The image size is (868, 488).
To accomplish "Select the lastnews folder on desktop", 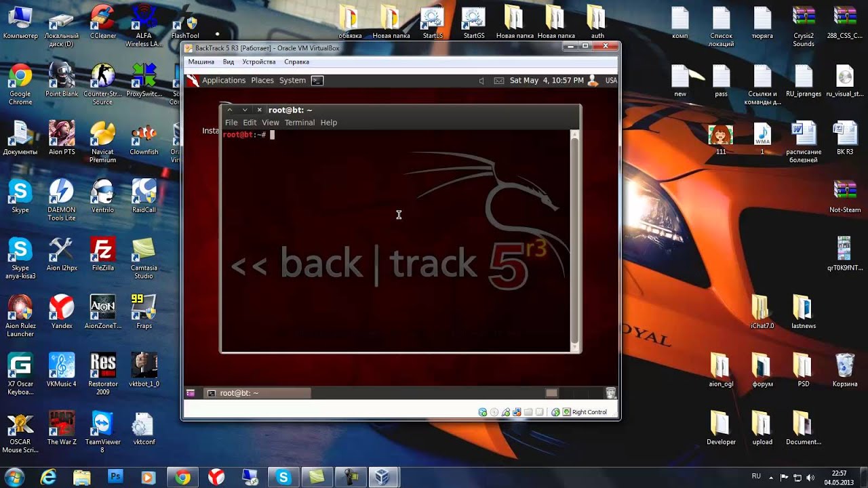I will 804,312.
